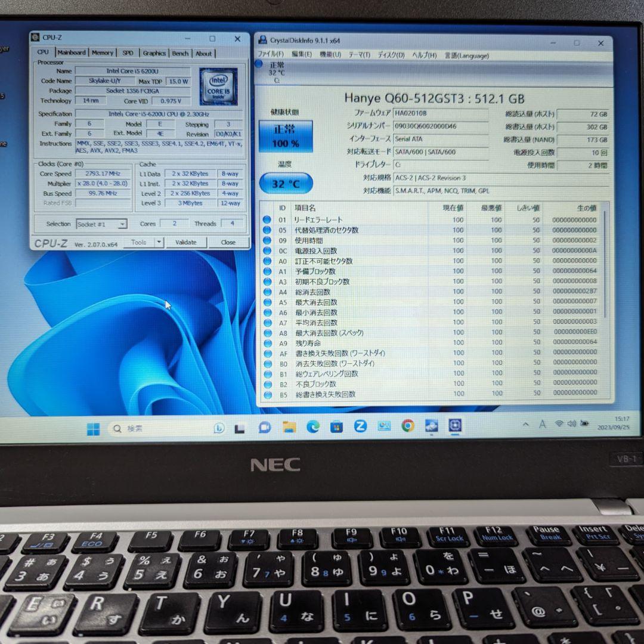Screen dimensions: 644x644
Task: Open File Explorer from the taskbar
Action: pyautogui.click(x=289, y=427)
